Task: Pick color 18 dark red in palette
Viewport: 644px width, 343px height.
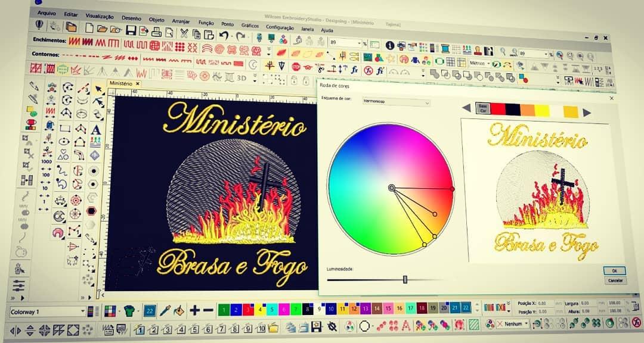Action: (422, 308)
